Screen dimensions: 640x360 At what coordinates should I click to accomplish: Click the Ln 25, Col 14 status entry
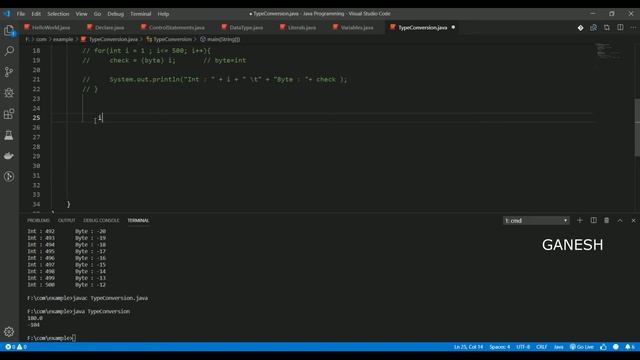(468, 347)
